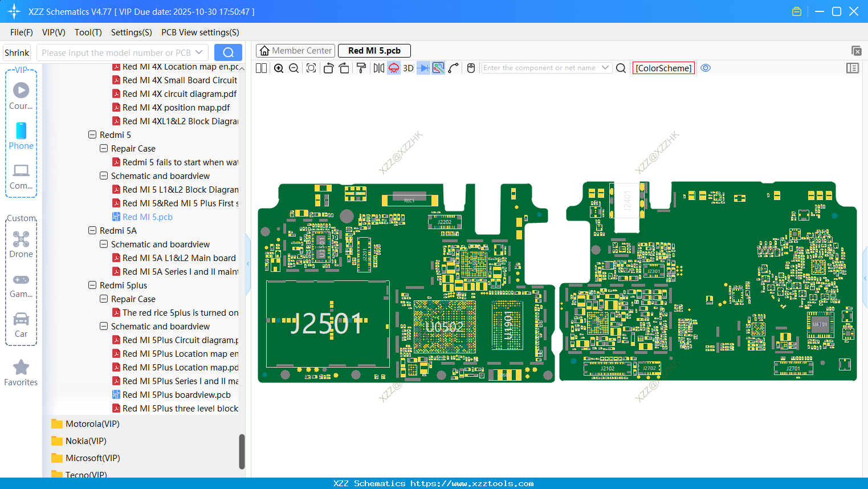This screenshot has width=868, height=489.
Task: Select the format painter tool
Action: click(361, 68)
